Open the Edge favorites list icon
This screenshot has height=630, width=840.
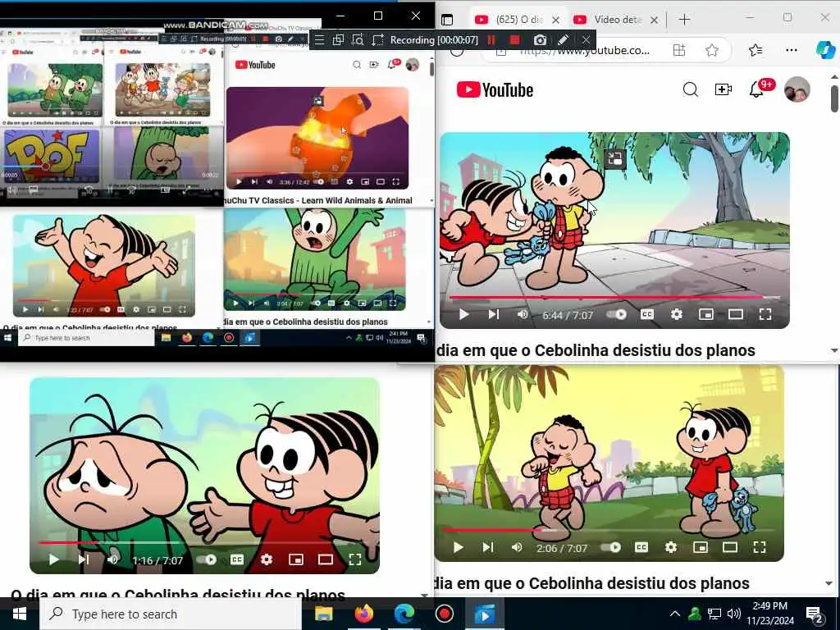[x=756, y=50]
